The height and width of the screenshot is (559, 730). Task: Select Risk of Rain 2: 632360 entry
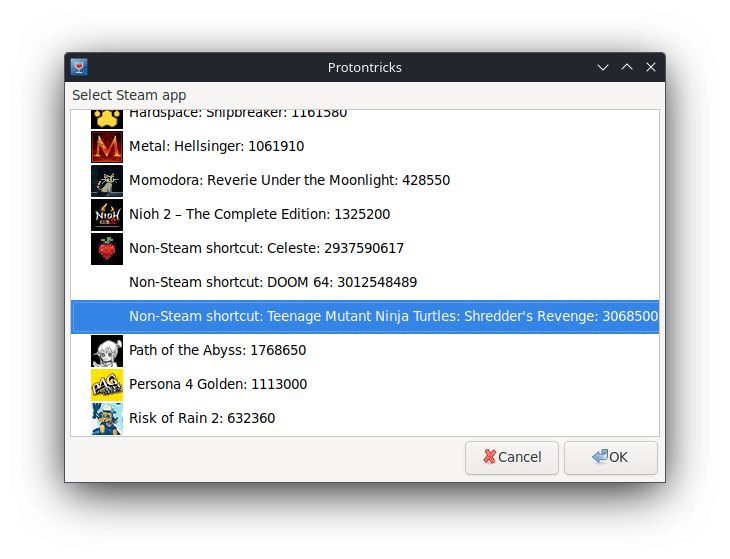click(365, 418)
